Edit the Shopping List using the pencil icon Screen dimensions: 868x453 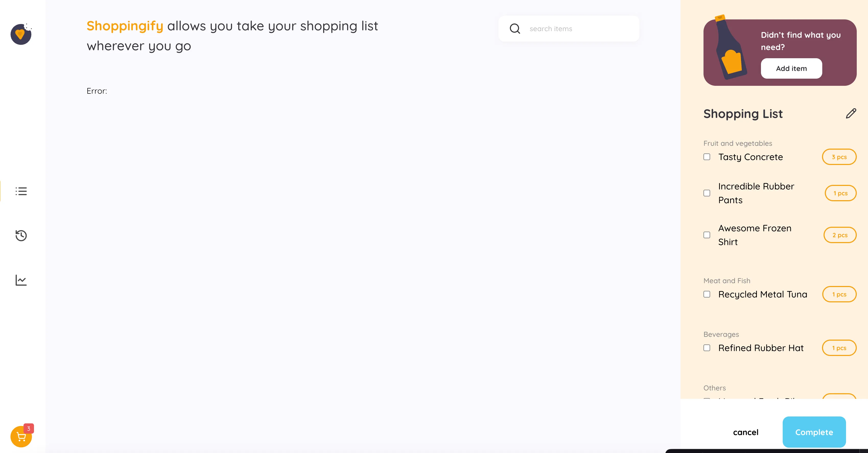pos(851,113)
